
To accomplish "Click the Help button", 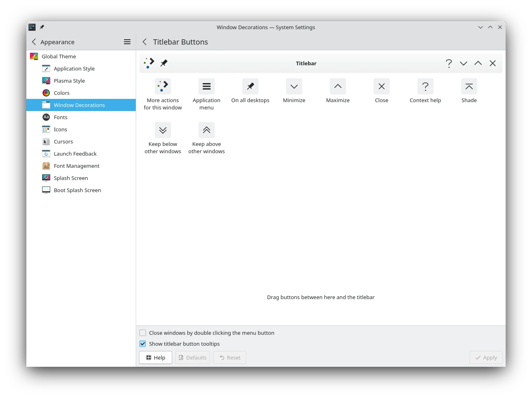I will point(156,357).
